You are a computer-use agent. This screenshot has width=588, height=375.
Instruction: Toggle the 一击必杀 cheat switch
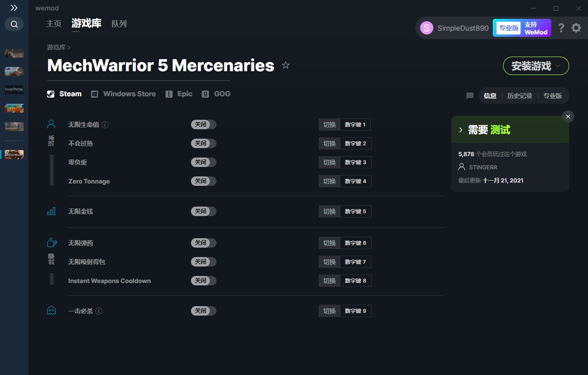[x=204, y=311]
